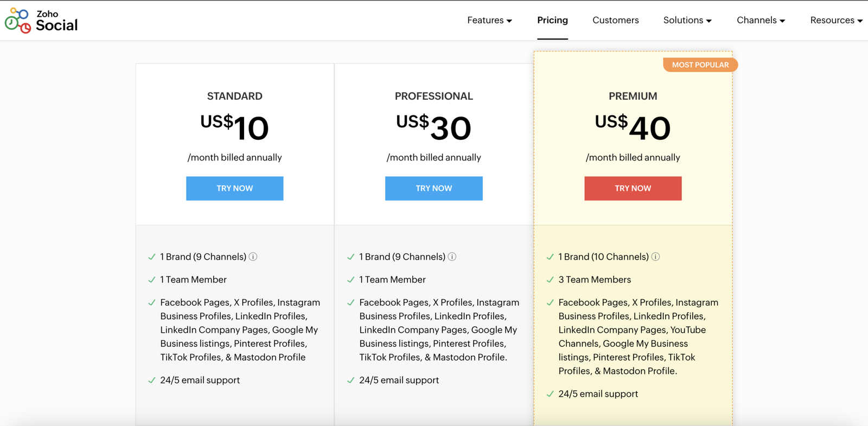Click the Zoho Social logo
This screenshot has width=868, height=426.
[41, 21]
